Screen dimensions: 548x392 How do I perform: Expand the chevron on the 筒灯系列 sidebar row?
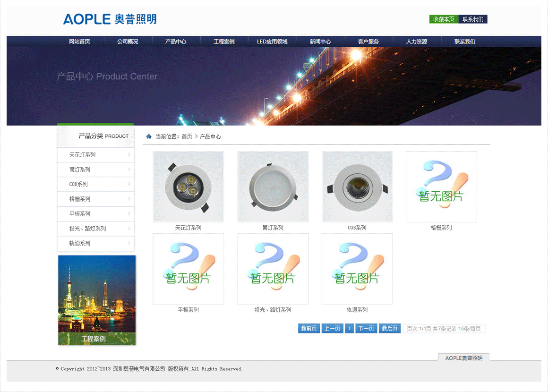129,169
